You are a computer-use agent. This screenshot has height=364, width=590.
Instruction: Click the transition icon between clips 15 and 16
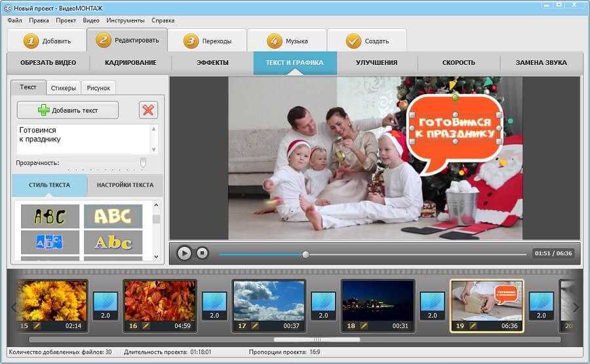point(105,306)
